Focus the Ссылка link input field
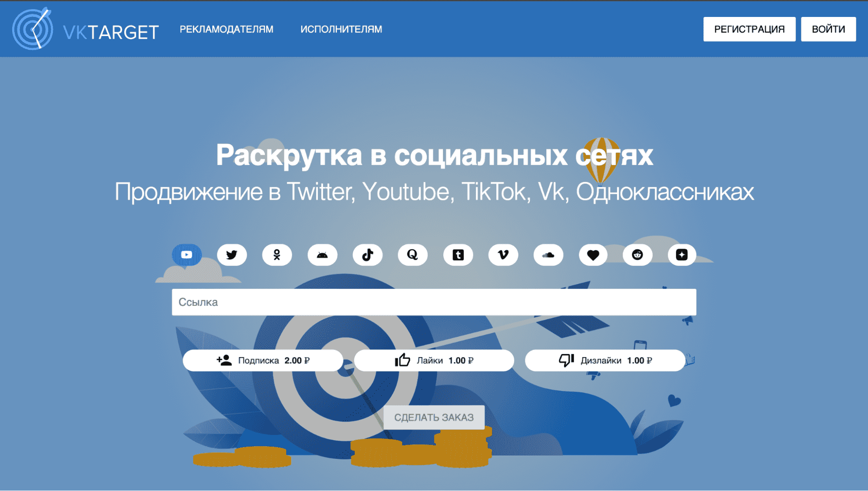This screenshot has width=868, height=491. click(x=434, y=302)
